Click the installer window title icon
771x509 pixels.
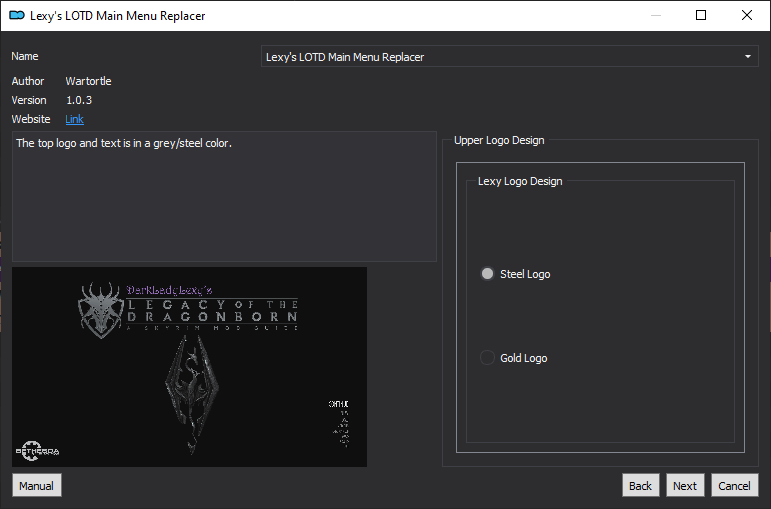coord(17,15)
